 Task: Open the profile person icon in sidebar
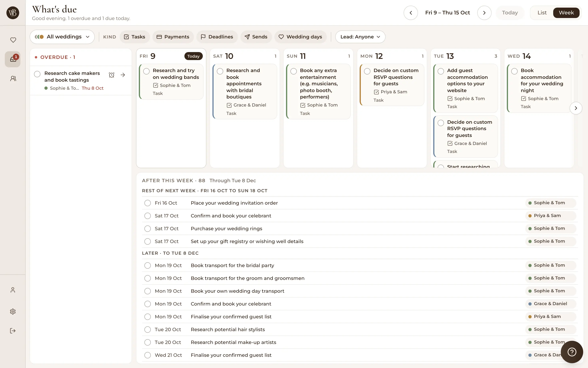click(13, 290)
